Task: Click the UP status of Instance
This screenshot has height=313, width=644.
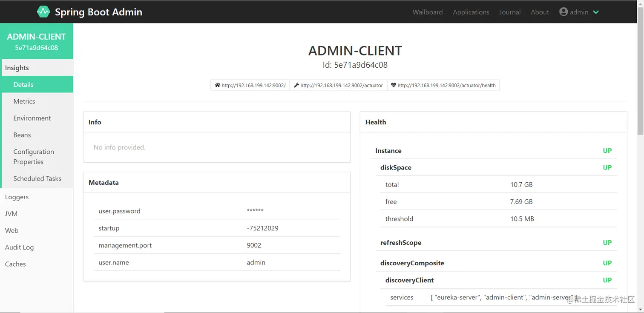Action: click(607, 151)
